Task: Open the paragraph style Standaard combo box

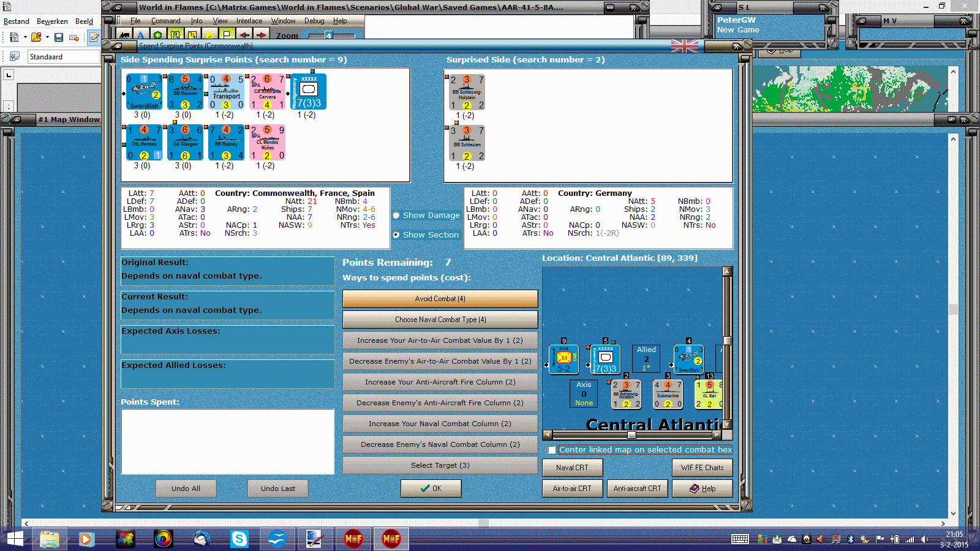Action: coord(64,57)
